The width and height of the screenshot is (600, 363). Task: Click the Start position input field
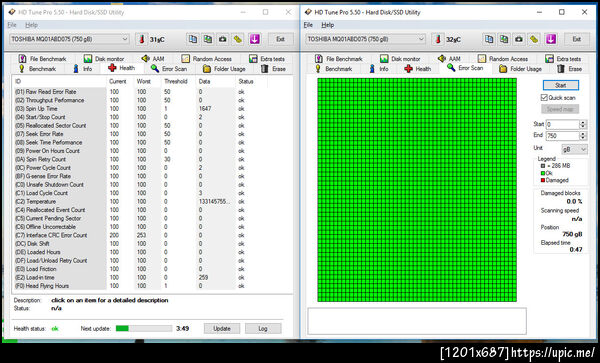pyautogui.click(x=562, y=125)
